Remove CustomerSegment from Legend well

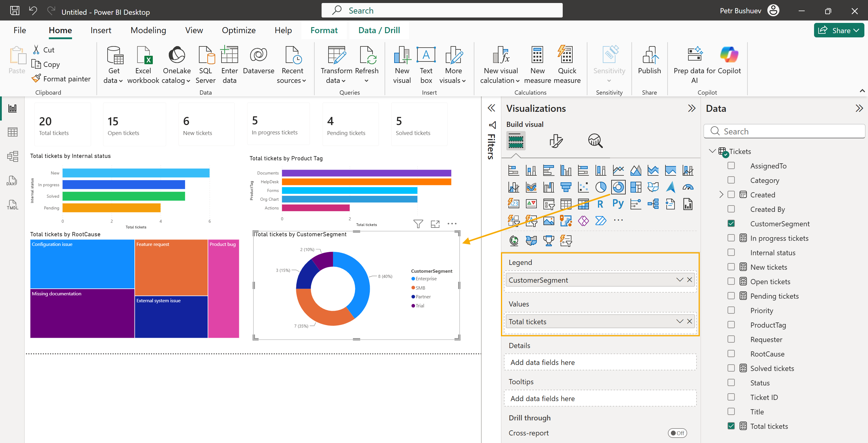pos(689,280)
